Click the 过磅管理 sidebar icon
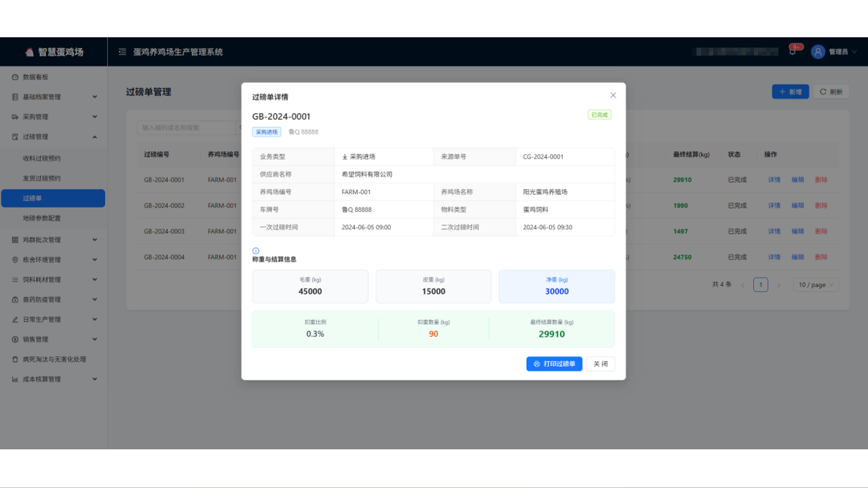Image resolution: width=868 pixels, height=488 pixels. coord(15,137)
